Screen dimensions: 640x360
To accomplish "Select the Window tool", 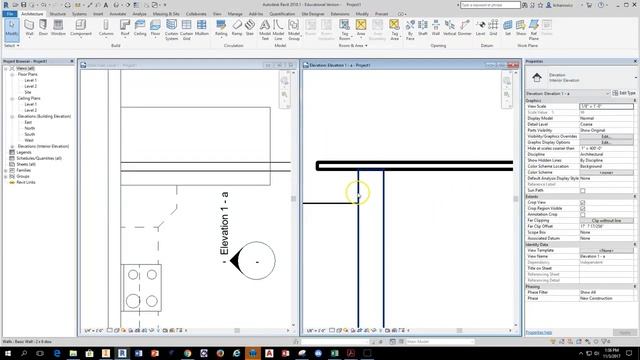I will [x=58, y=28].
